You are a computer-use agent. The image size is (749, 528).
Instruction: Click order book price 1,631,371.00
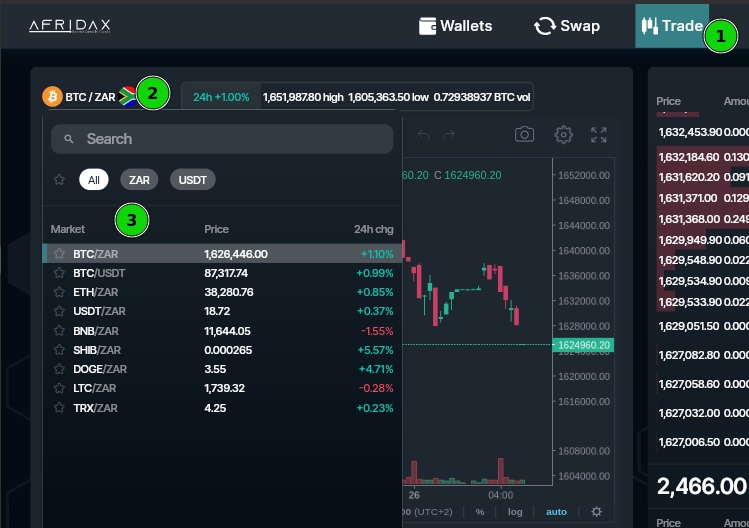click(687, 198)
